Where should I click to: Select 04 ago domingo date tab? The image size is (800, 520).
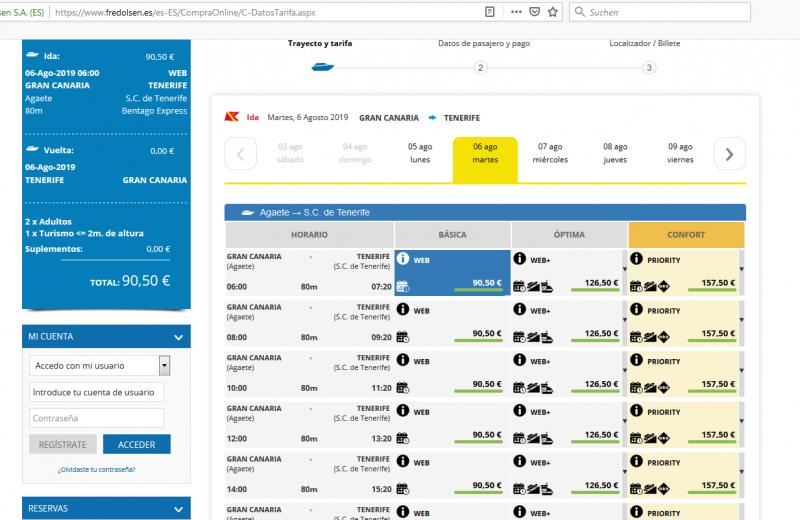(355, 153)
